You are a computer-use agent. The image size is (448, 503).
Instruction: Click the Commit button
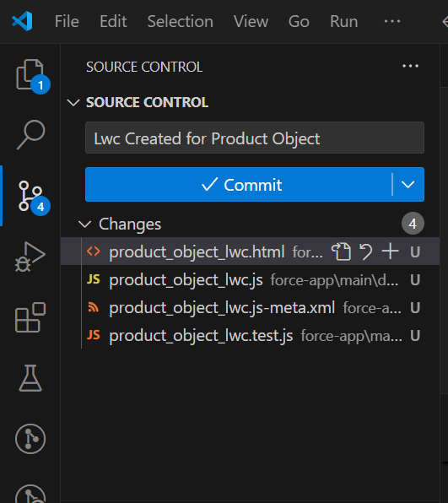pyautogui.click(x=239, y=185)
